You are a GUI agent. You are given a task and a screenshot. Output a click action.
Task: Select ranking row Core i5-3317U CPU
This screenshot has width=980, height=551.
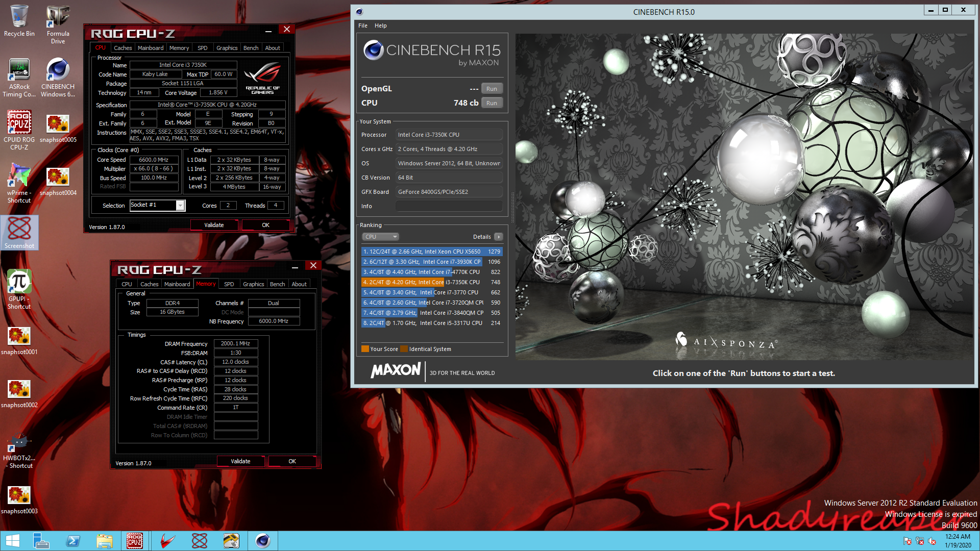(x=432, y=323)
